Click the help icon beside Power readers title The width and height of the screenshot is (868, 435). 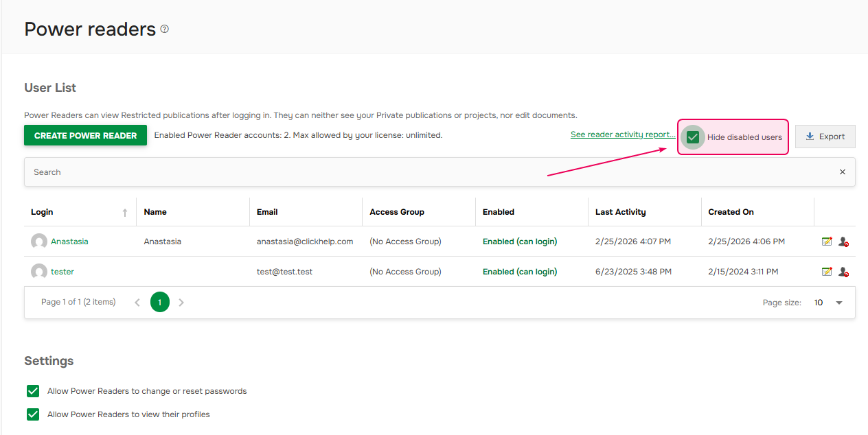[164, 30]
